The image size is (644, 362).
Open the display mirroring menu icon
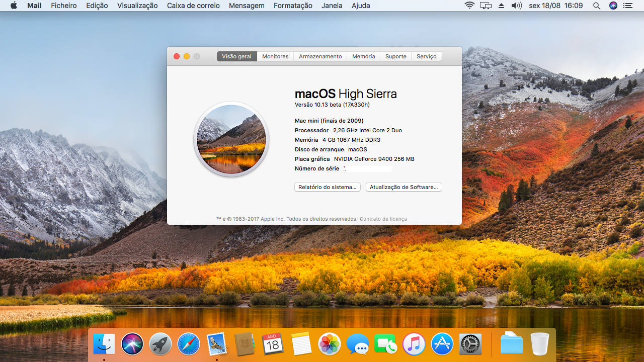[486, 6]
